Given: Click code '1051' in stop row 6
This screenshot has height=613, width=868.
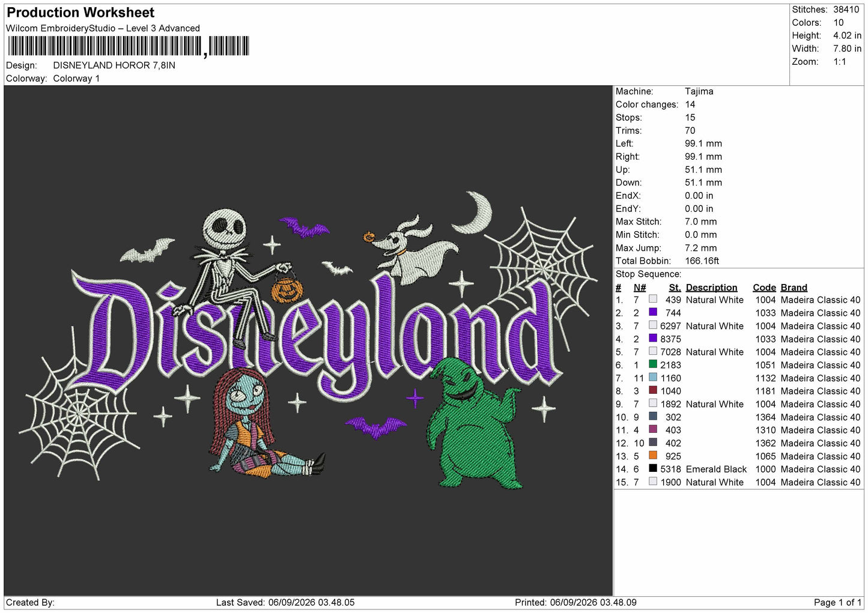Looking at the screenshot, I should [x=765, y=365].
